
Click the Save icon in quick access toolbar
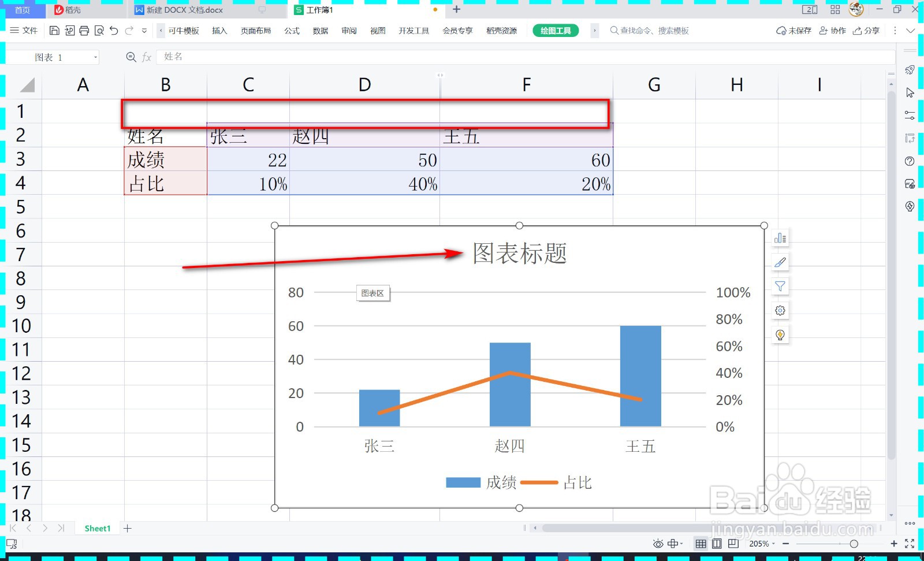(54, 30)
